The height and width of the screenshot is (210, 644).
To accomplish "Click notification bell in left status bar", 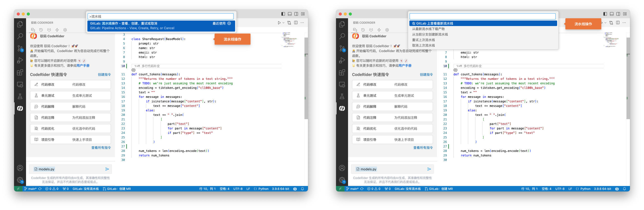I will point(302,189).
